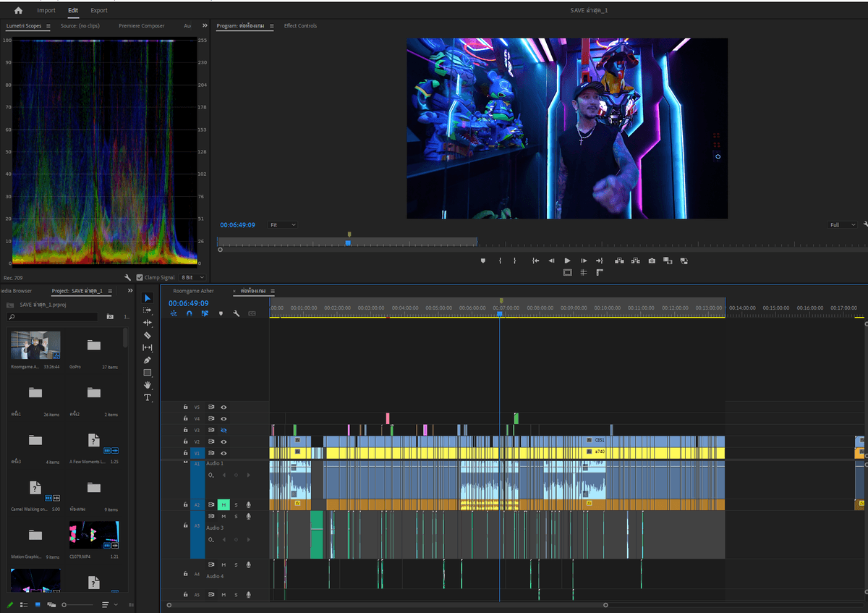Click the new bin icon beside project search
The image size is (868, 613).
tap(110, 316)
